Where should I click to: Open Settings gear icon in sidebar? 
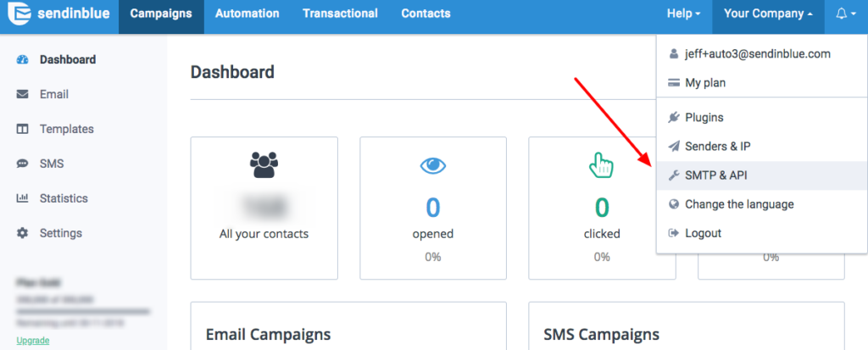(x=22, y=233)
